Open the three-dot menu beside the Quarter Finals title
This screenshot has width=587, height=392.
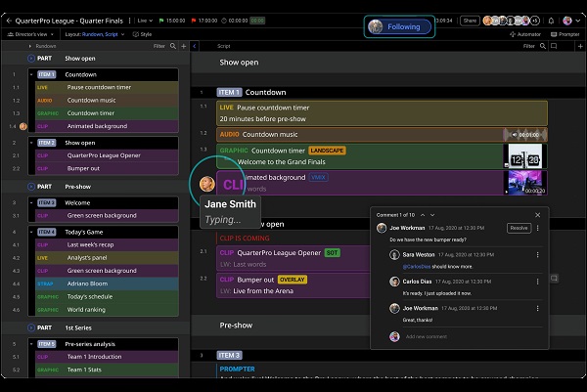[x=129, y=21]
